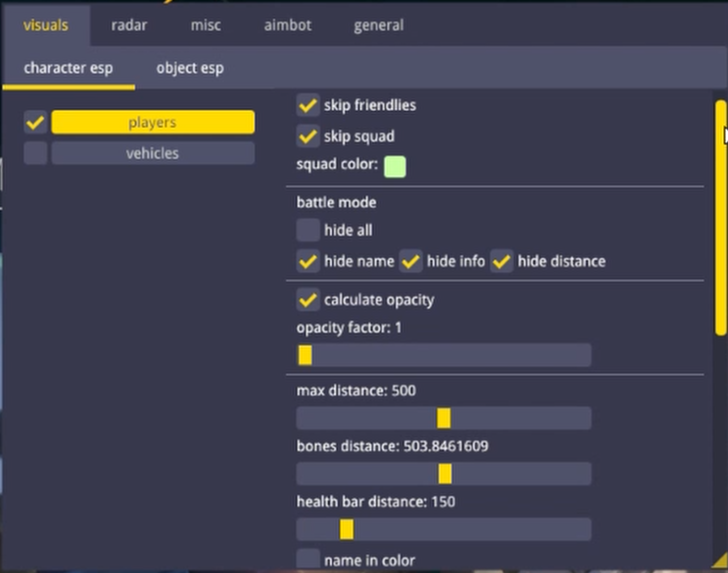728x573 pixels.
Task: Switch to the radar tab
Action: [x=129, y=25]
